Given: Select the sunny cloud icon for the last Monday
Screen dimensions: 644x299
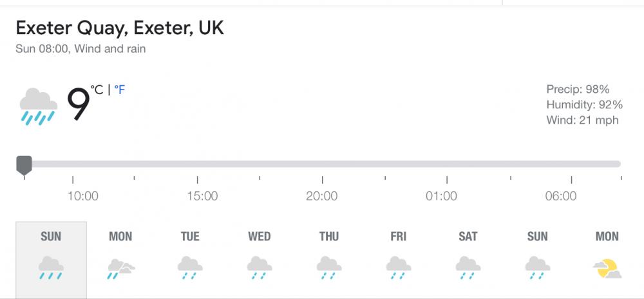Looking at the screenshot, I should [607, 269].
